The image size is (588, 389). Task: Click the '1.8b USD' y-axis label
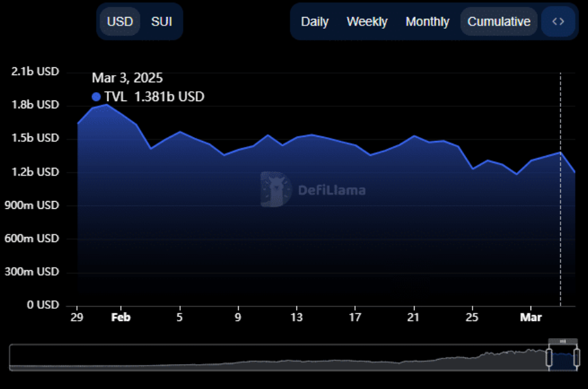click(x=35, y=104)
